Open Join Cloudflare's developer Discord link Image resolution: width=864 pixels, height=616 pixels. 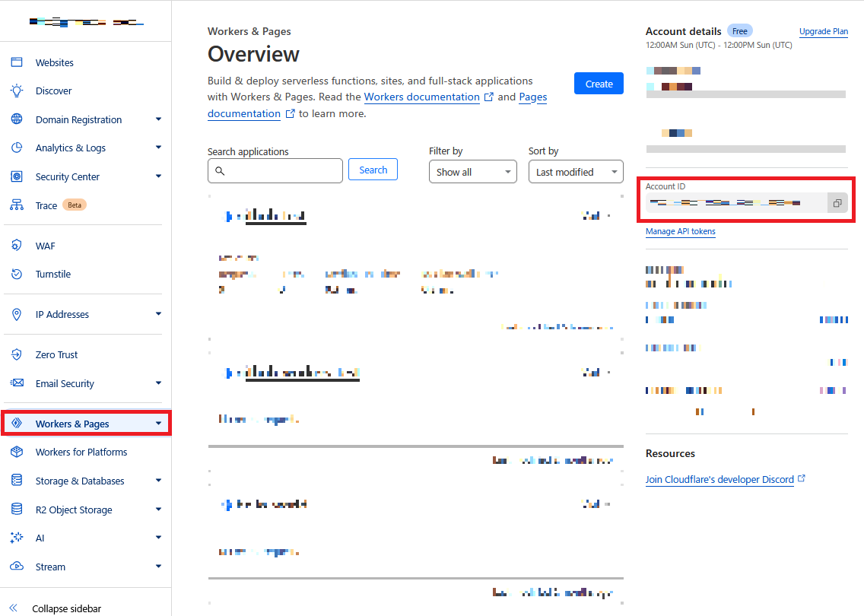point(719,479)
